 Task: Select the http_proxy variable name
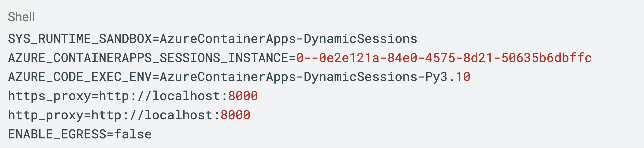[x=46, y=115]
